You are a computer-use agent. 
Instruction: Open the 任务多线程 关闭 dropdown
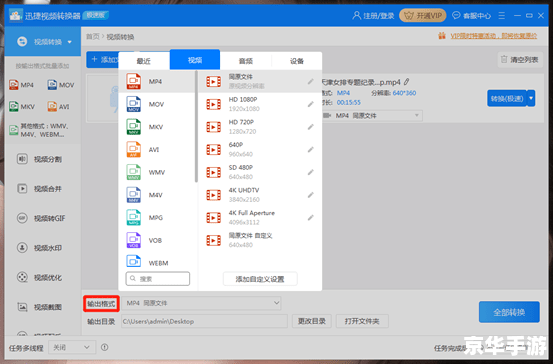tap(72, 347)
